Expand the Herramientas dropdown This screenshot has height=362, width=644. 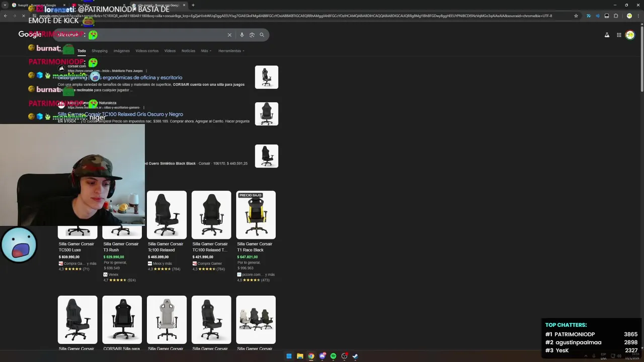coord(231,51)
